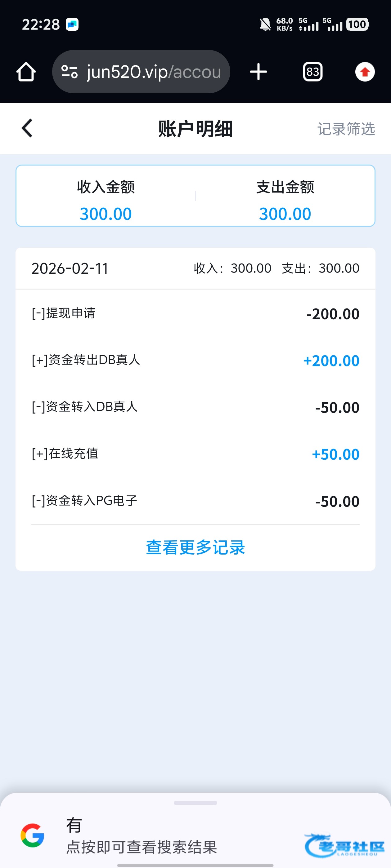Open the 资金转出DB真人 +200.00 record
This screenshot has height=868, width=391.
pos(195,360)
